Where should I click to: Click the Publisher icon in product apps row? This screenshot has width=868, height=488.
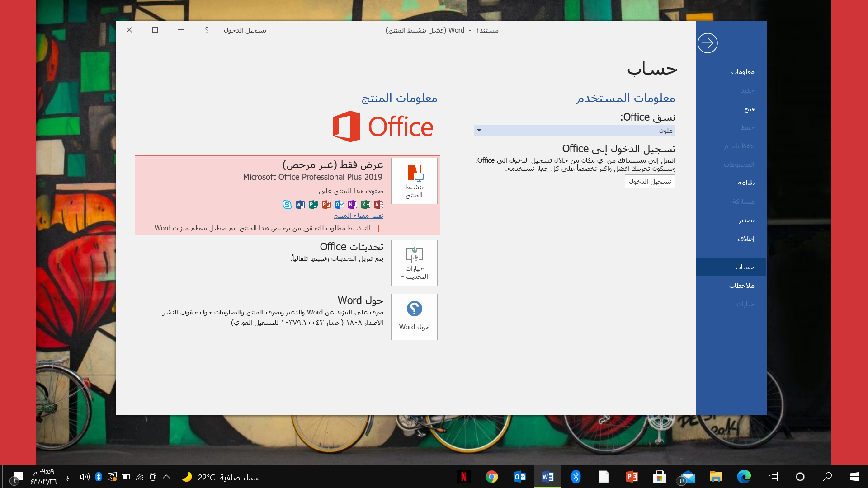(313, 205)
